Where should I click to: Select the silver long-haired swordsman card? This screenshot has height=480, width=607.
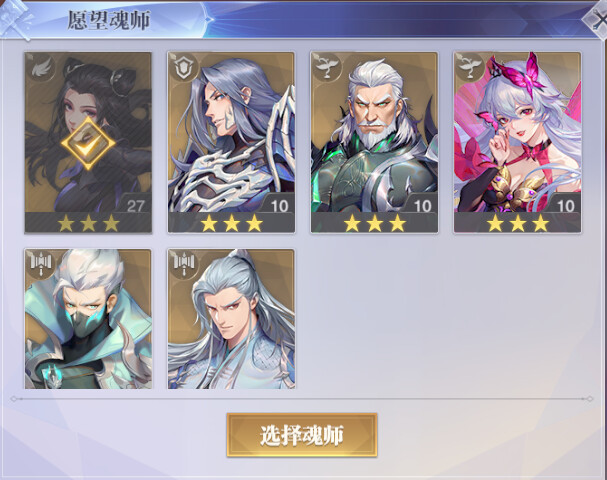point(231,319)
